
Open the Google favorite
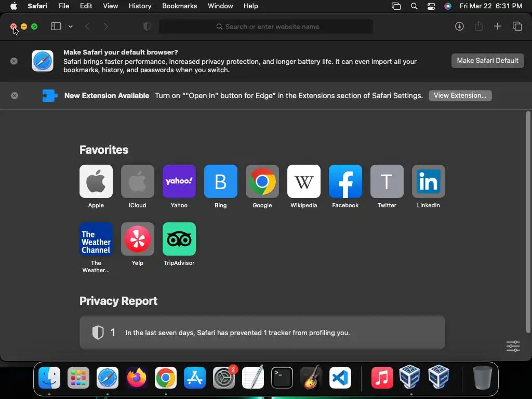pyautogui.click(x=262, y=181)
